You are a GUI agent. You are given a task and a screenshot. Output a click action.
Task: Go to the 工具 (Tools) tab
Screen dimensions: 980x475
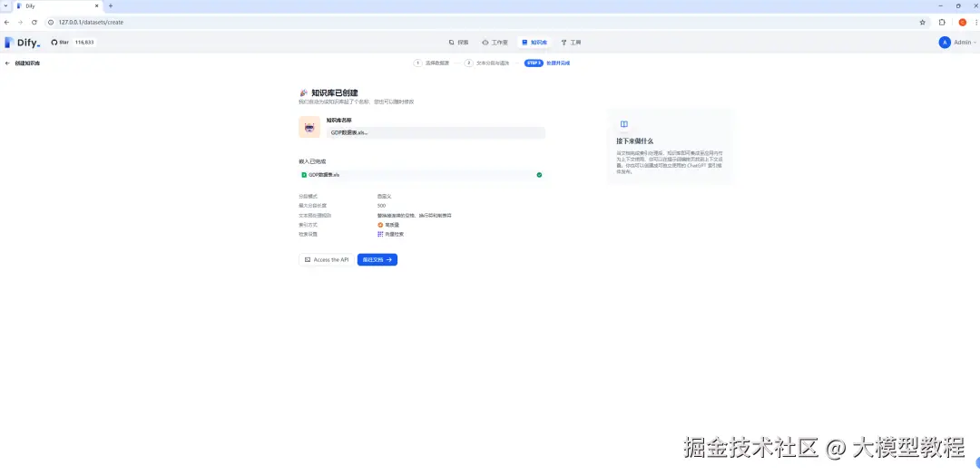tap(572, 43)
